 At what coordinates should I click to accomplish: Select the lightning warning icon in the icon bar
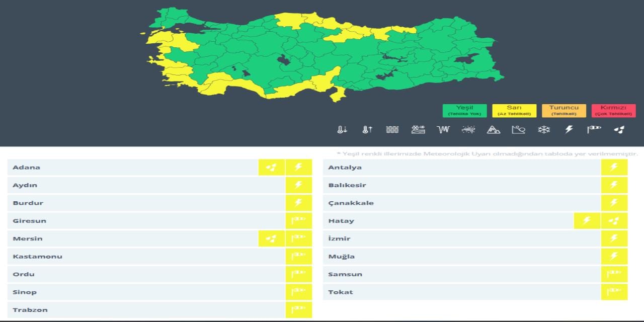[569, 129]
